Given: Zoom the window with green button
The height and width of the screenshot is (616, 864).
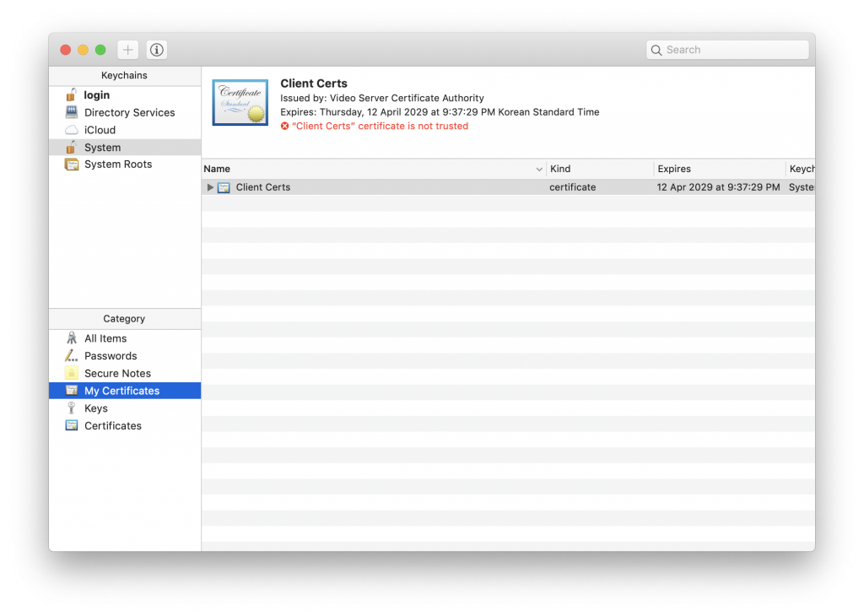Looking at the screenshot, I should pyautogui.click(x=100, y=50).
